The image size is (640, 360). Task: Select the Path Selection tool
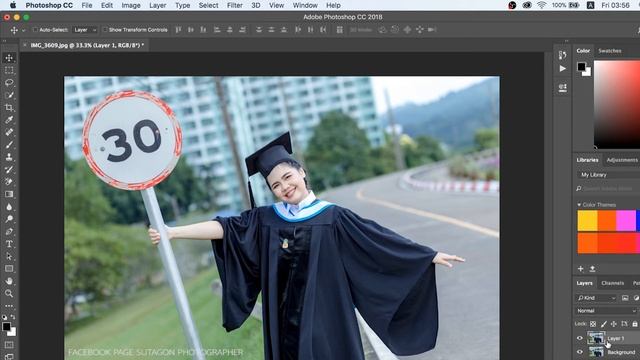(9, 256)
